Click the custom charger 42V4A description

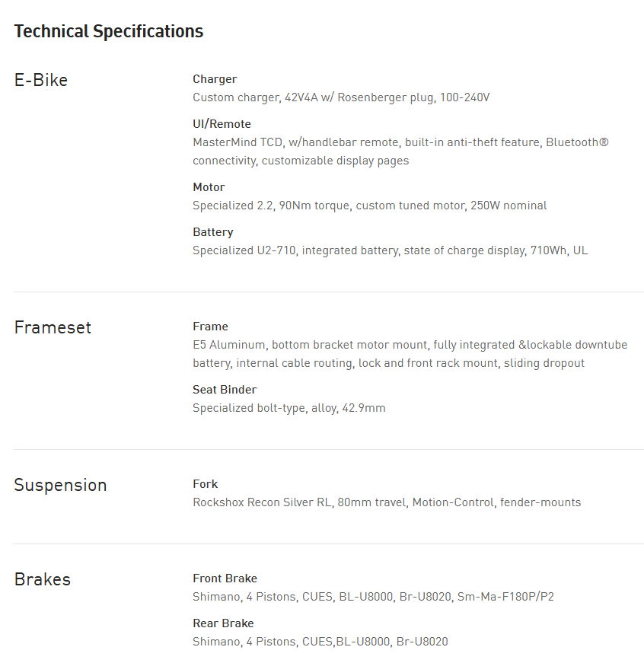341,97
